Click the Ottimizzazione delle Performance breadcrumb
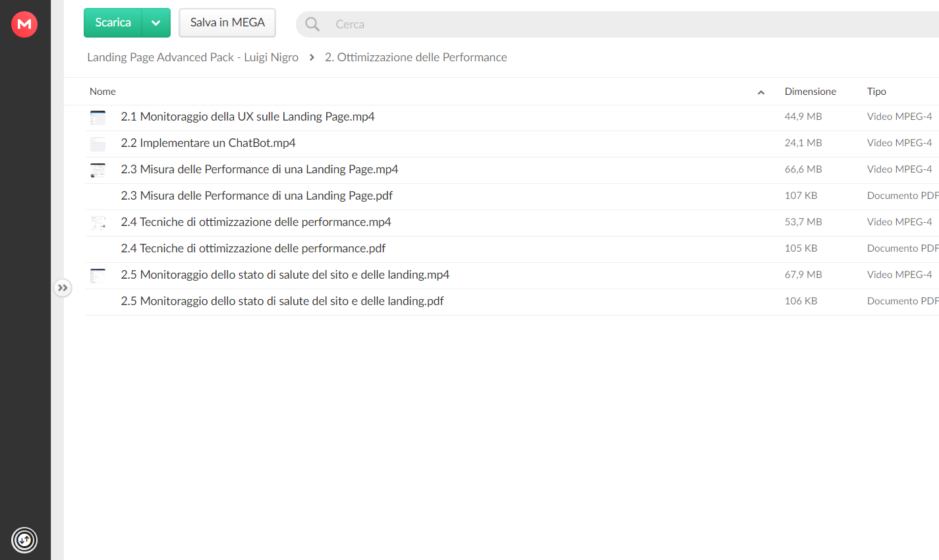The image size is (939, 560). click(416, 57)
